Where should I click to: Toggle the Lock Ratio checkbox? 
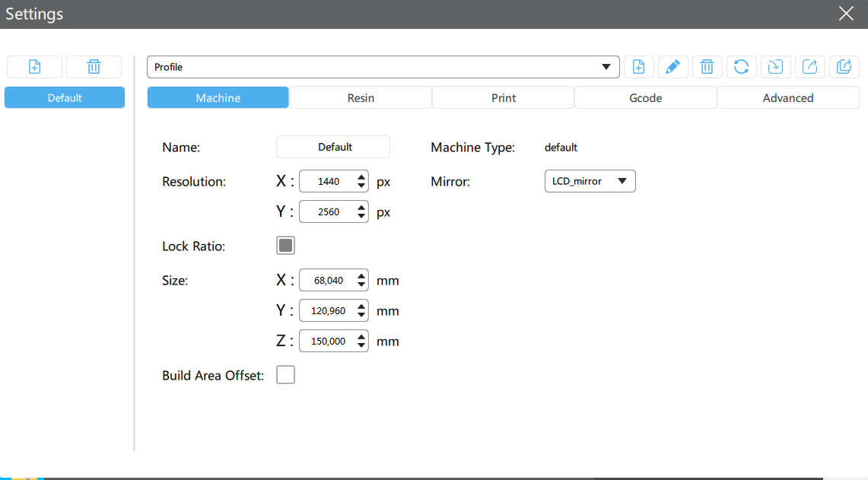tap(285, 246)
